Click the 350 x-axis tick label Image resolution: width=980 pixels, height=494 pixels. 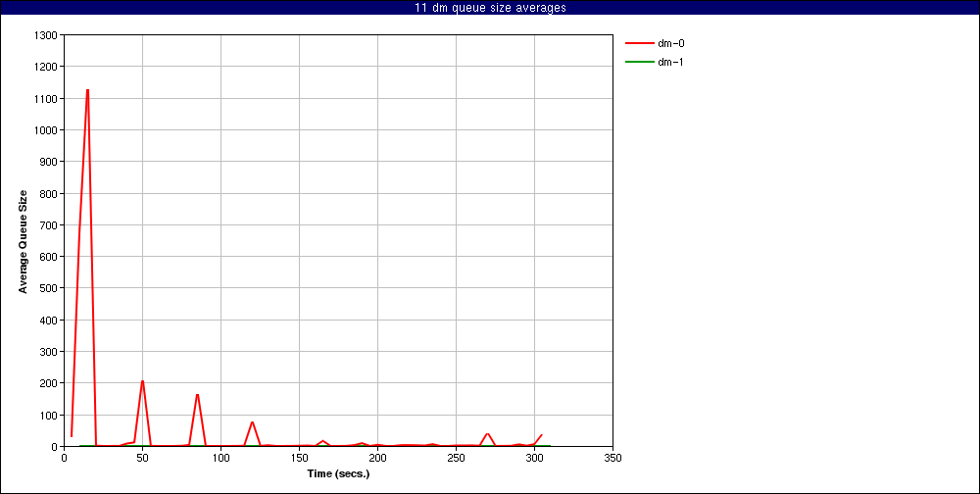tap(613, 458)
